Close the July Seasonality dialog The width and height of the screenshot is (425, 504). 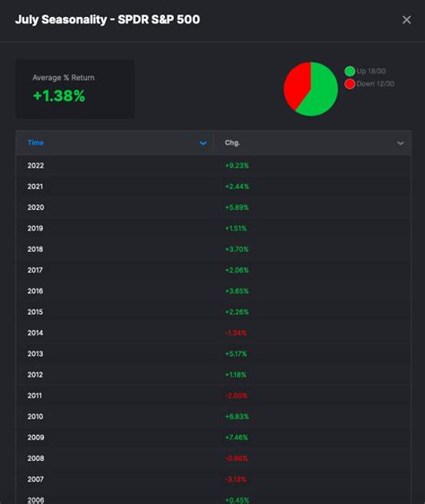click(407, 20)
